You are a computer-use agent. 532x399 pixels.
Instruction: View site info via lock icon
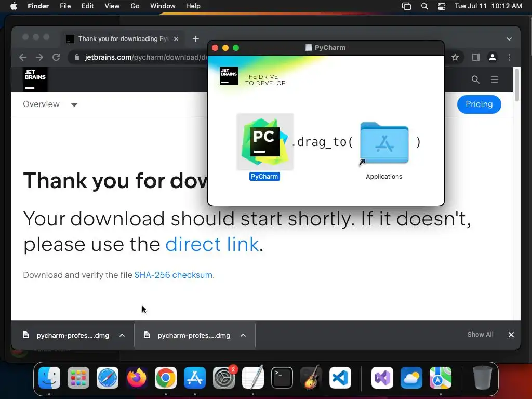(77, 57)
